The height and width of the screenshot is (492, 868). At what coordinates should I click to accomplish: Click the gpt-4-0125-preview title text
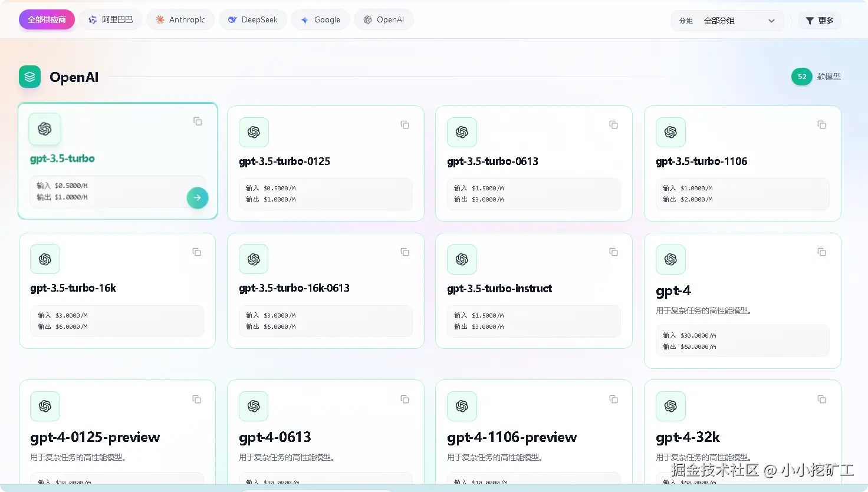(95, 437)
